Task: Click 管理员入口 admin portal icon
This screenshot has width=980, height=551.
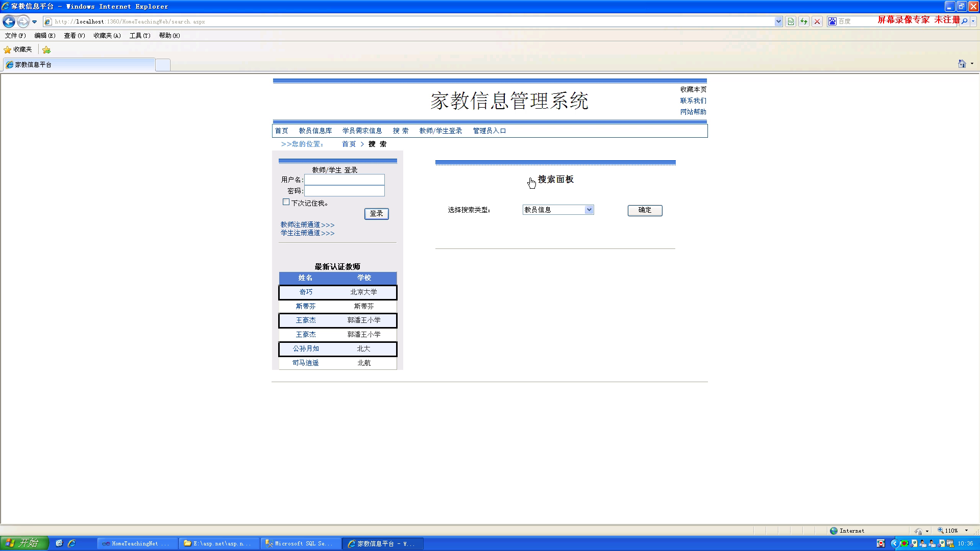Action: pos(489,131)
